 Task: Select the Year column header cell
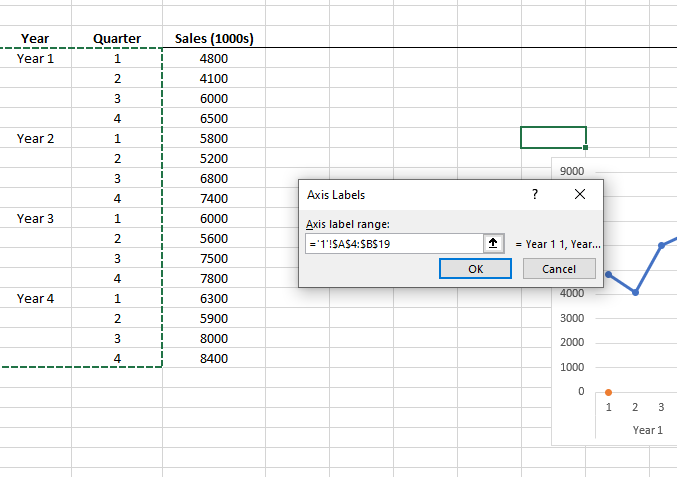tap(36, 39)
